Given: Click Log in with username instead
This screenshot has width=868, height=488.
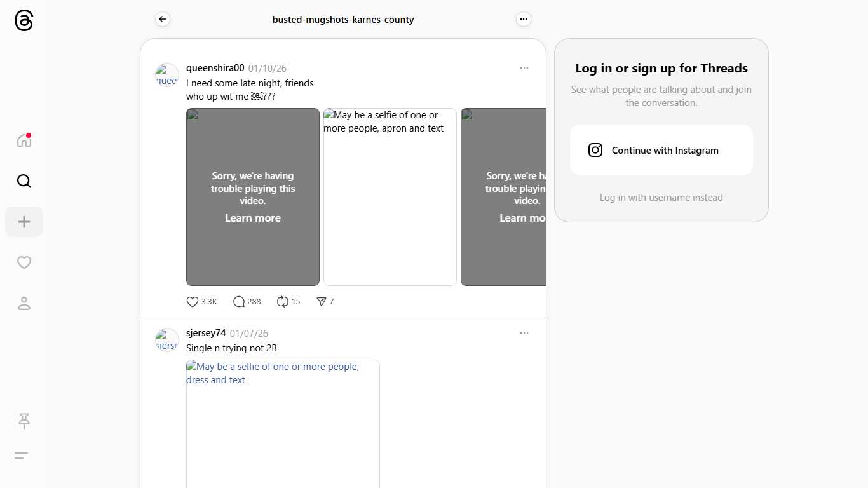Looking at the screenshot, I should pos(661,198).
